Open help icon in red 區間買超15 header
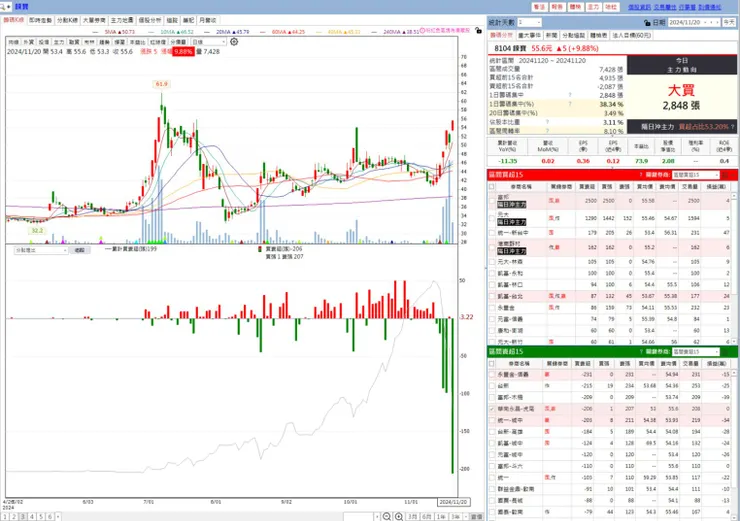This screenshot has height=521, width=740. click(x=640, y=175)
